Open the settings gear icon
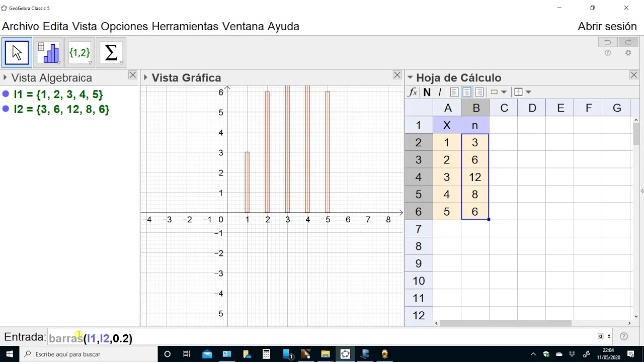Screen dimensions: 644x362 click(628, 53)
